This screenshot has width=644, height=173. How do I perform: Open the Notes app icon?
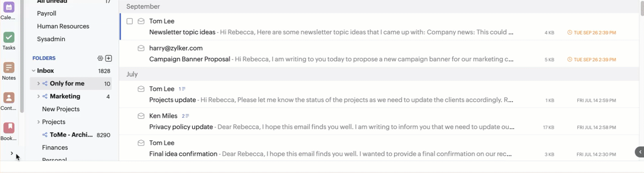tap(9, 68)
